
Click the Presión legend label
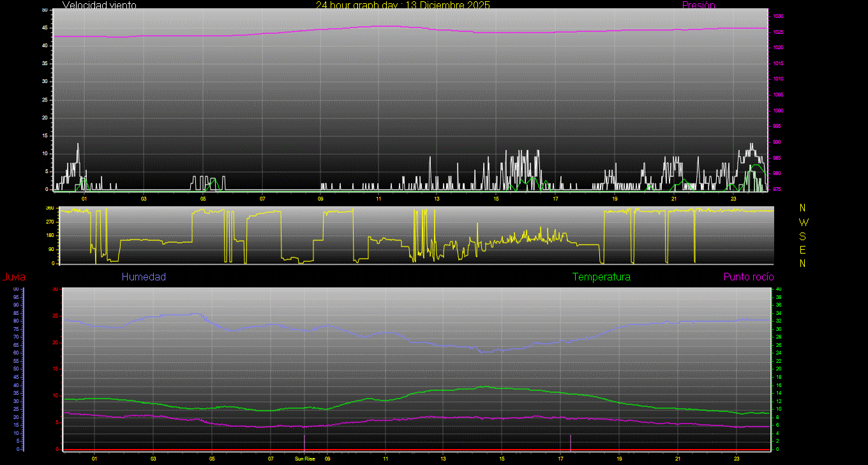click(x=698, y=5)
